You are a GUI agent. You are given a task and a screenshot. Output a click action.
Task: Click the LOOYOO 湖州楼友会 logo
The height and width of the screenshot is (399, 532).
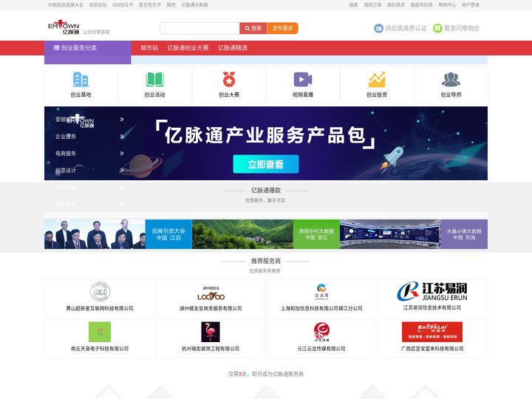[211, 294]
